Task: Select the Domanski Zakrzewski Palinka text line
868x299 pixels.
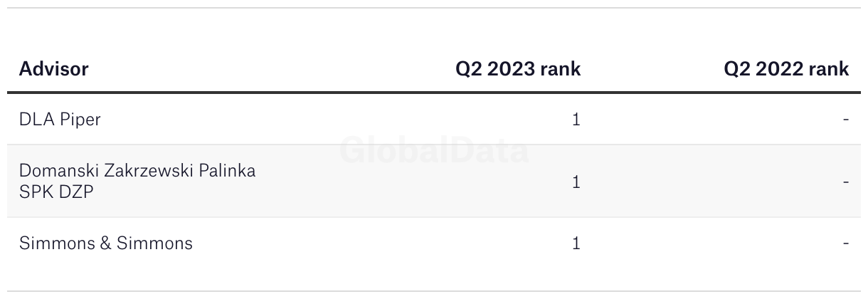Action: [137, 172]
